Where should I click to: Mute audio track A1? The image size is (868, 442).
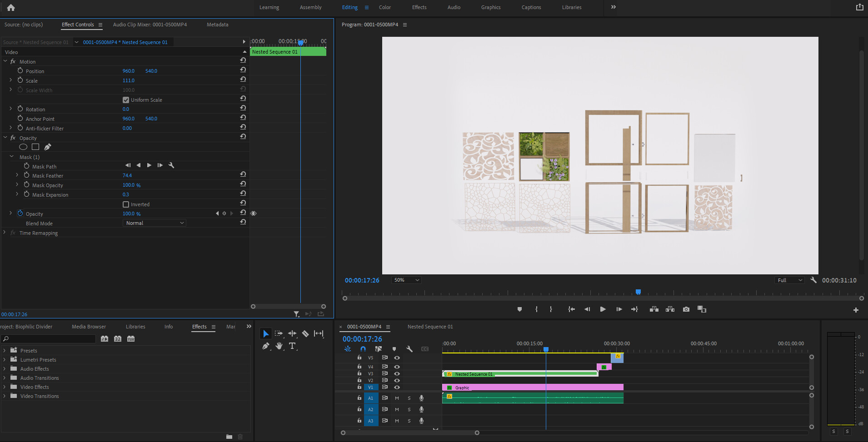coord(397,398)
